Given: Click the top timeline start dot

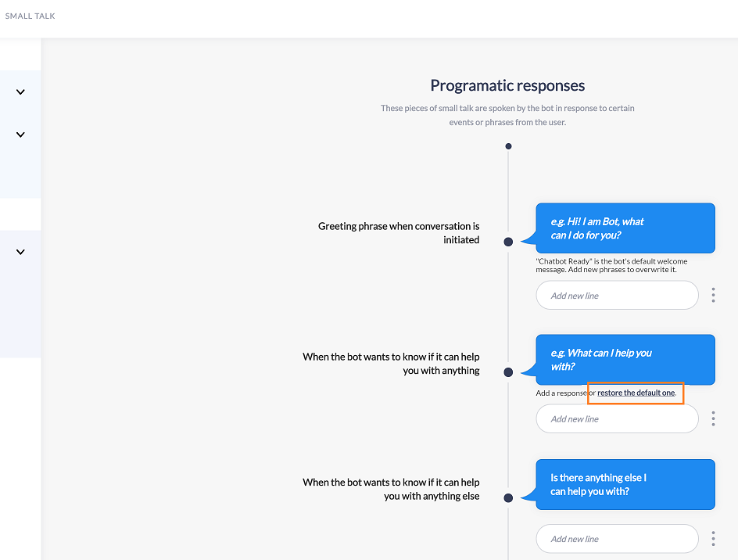Looking at the screenshot, I should pos(508,146).
